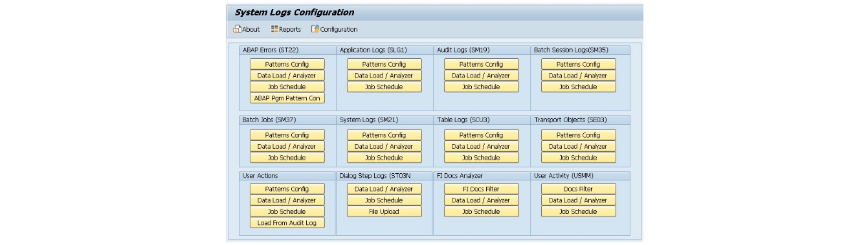Click Data Load / Analyzer under Batch Jobs

pyautogui.click(x=287, y=147)
